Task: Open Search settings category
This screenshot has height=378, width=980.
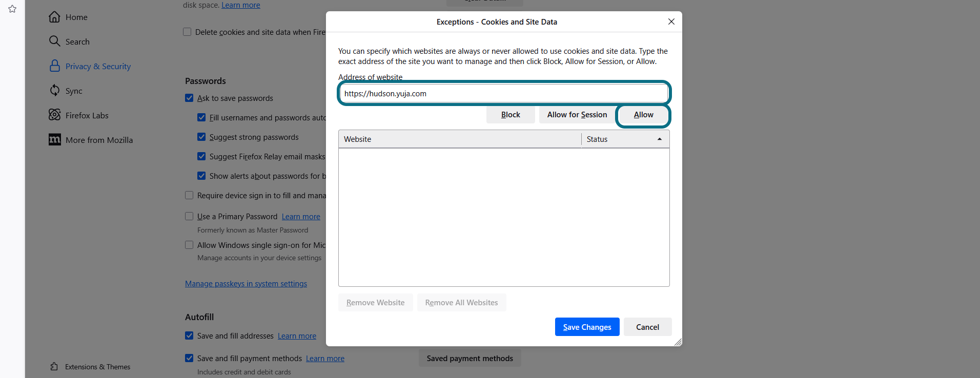Action: click(x=77, y=41)
